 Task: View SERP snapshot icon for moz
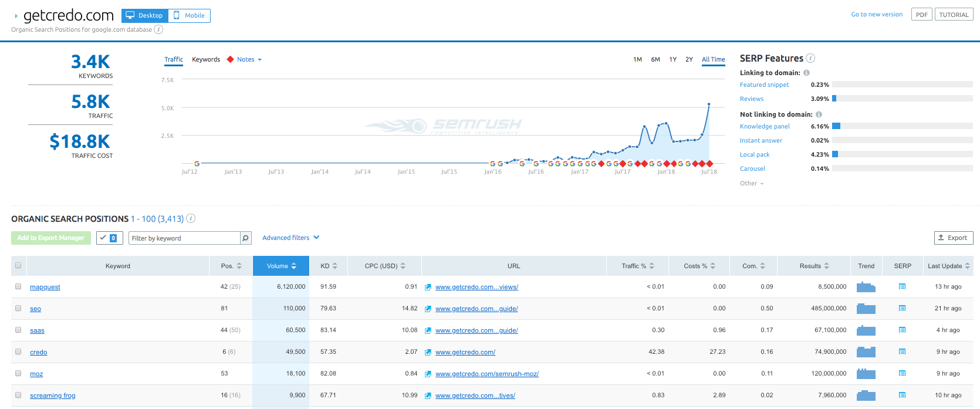point(903,373)
